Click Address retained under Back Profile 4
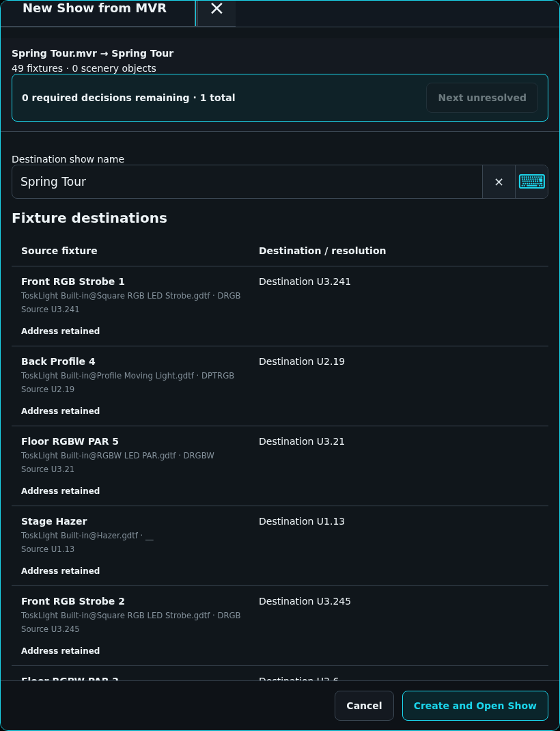Viewport: 560px width, 731px height. coord(61,411)
